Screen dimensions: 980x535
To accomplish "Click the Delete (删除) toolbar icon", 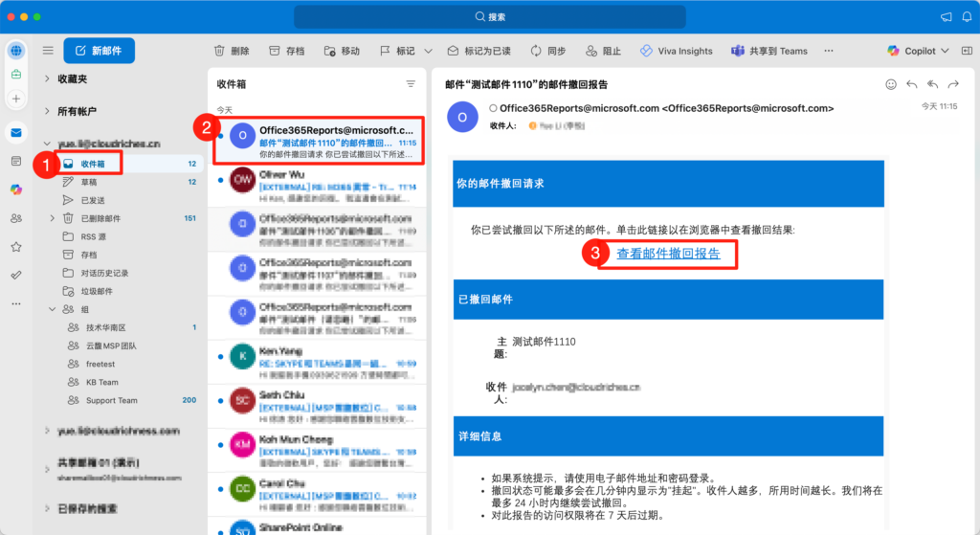I will pos(219,51).
